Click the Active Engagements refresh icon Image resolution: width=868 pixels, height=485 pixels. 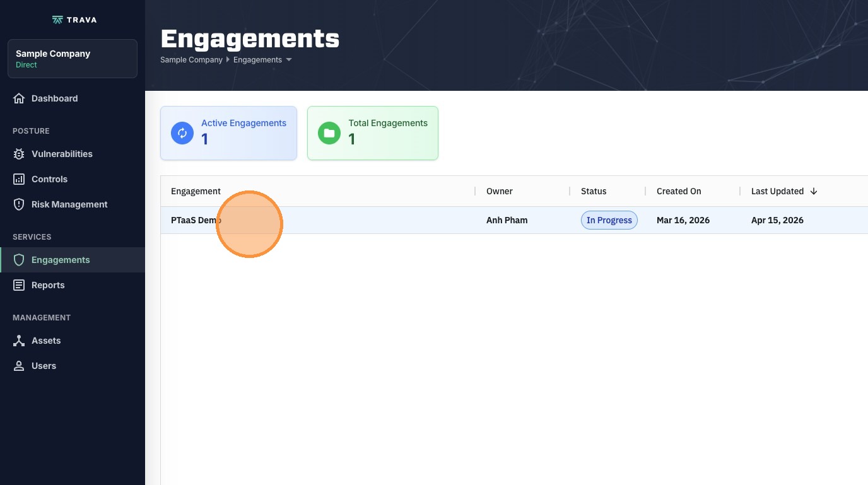[x=182, y=133]
